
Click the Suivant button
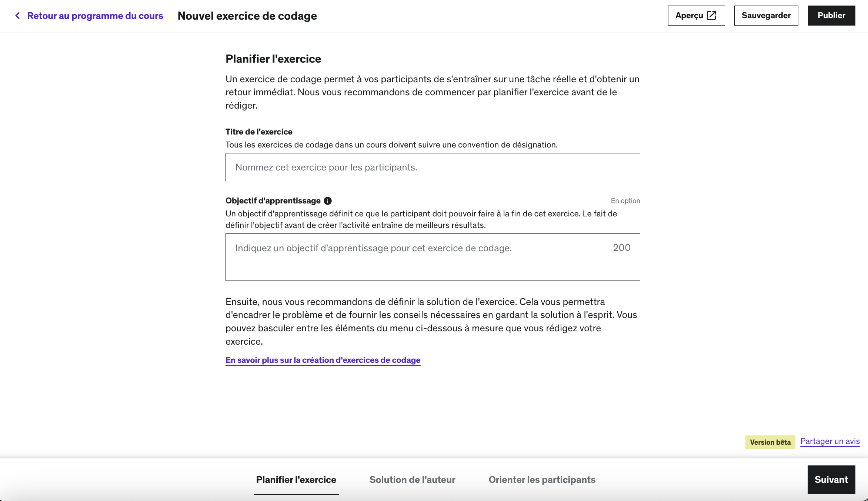(x=831, y=480)
